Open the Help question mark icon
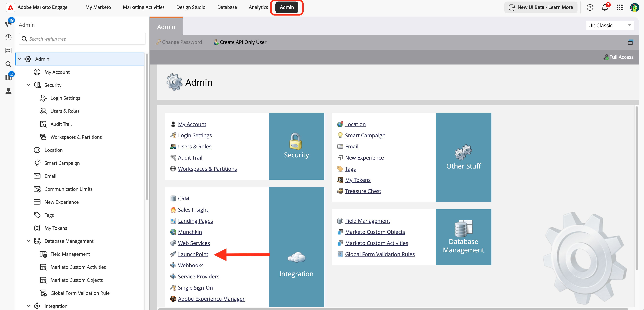Screen dimensions: 644x310 590,7
